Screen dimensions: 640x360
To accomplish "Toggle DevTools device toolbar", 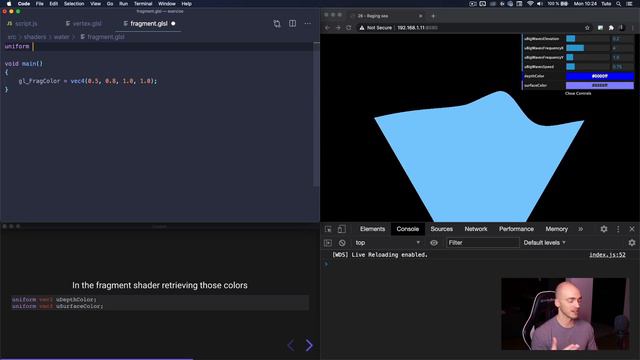I will [342, 229].
